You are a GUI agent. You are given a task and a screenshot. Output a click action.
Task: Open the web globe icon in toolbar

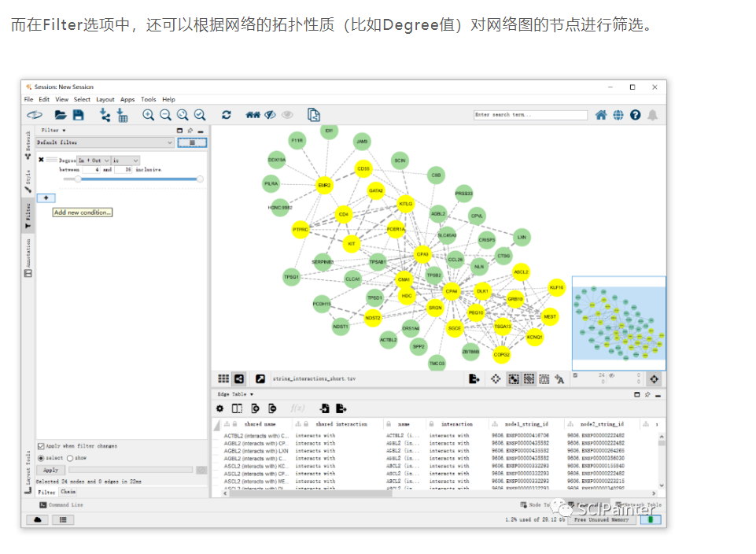click(618, 115)
